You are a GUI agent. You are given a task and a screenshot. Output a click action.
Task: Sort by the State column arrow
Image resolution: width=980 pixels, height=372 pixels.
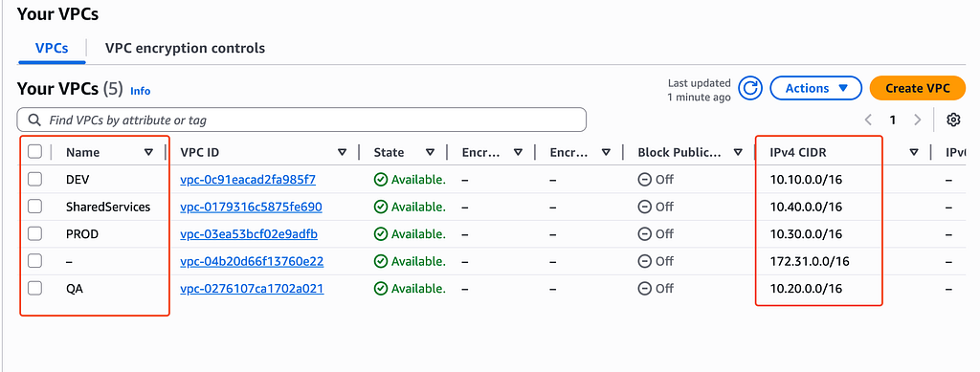click(430, 152)
